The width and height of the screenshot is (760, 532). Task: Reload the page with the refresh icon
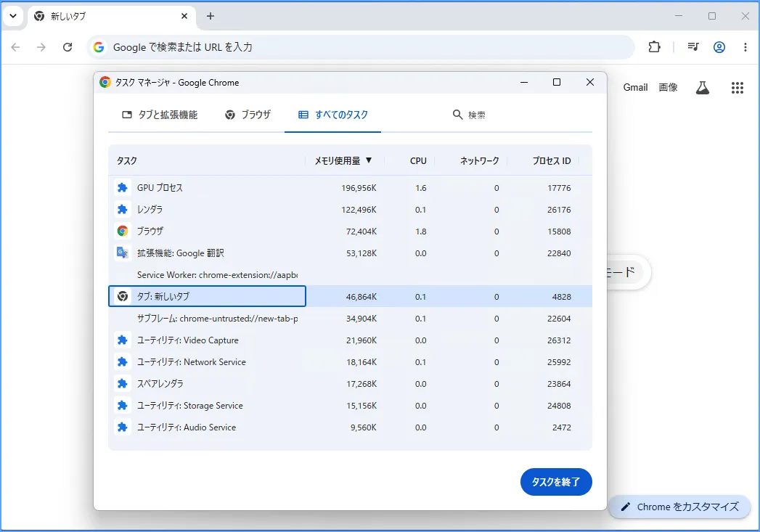point(68,47)
